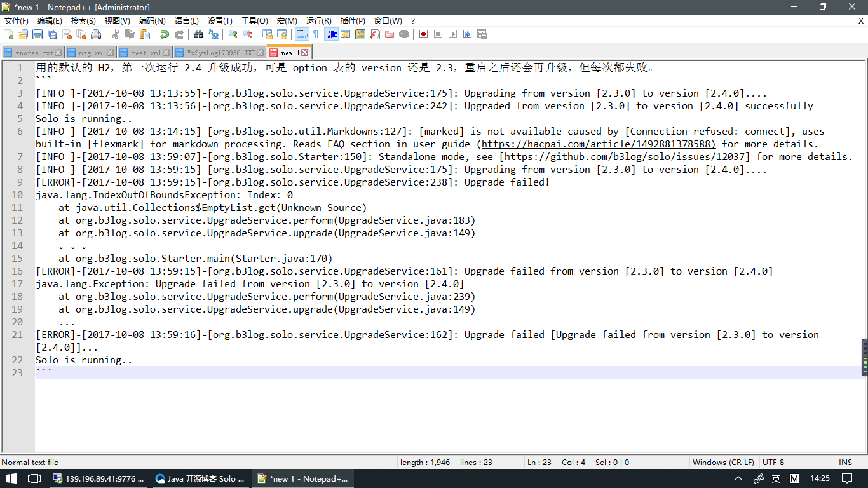This screenshot has width=868, height=488.
Task: Click the Paste clipboard icon
Action: pyautogui.click(x=145, y=34)
